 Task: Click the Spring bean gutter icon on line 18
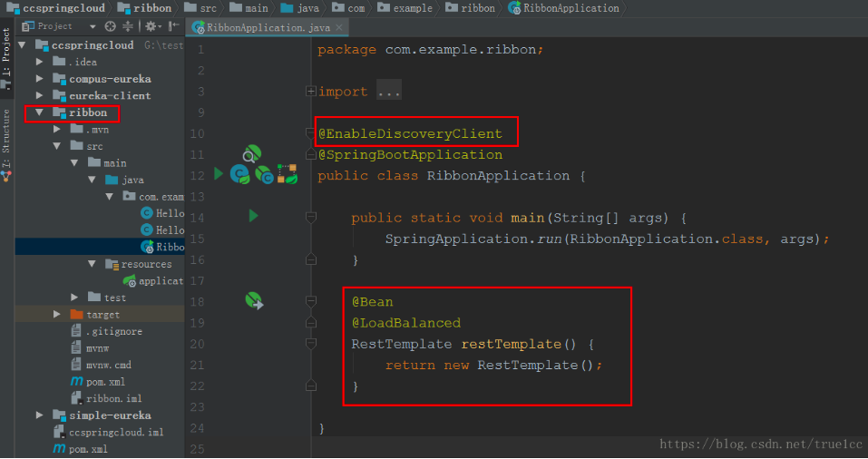[254, 300]
